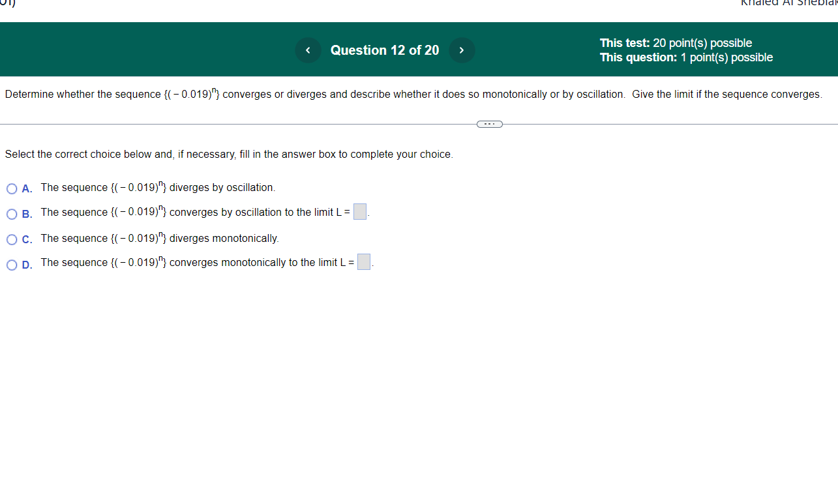Click the instruction line about selecting a choice
The height and width of the screenshot is (504, 838).
pyautogui.click(x=228, y=154)
